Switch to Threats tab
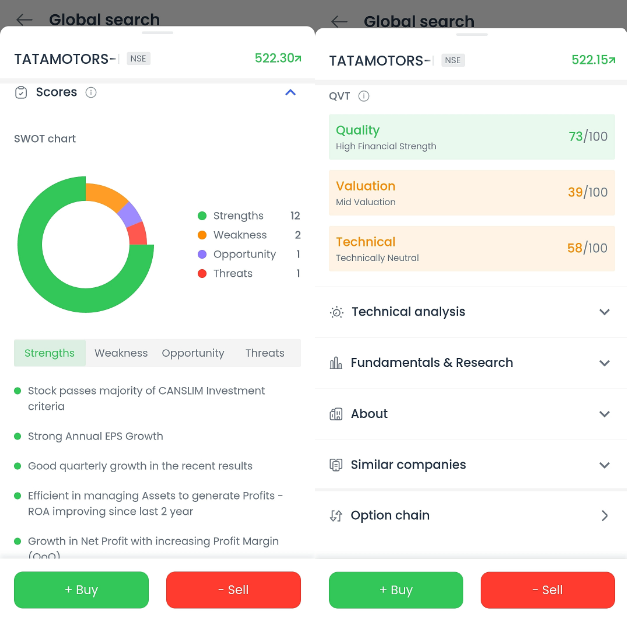627x617 pixels. [265, 353]
